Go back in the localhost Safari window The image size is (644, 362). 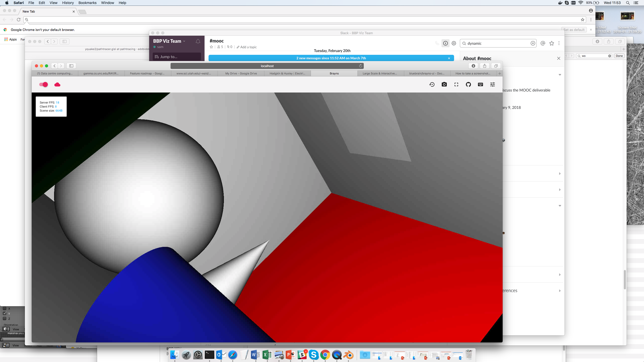point(55,66)
